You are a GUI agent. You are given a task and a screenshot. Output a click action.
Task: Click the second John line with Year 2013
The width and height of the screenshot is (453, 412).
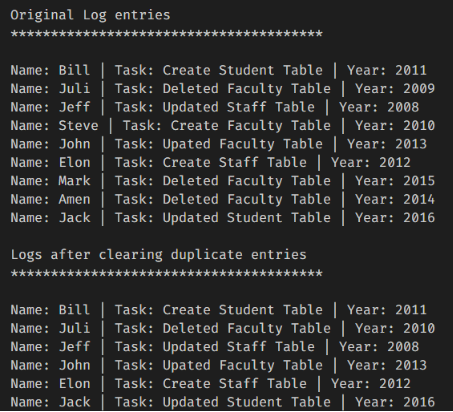pos(219,365)
